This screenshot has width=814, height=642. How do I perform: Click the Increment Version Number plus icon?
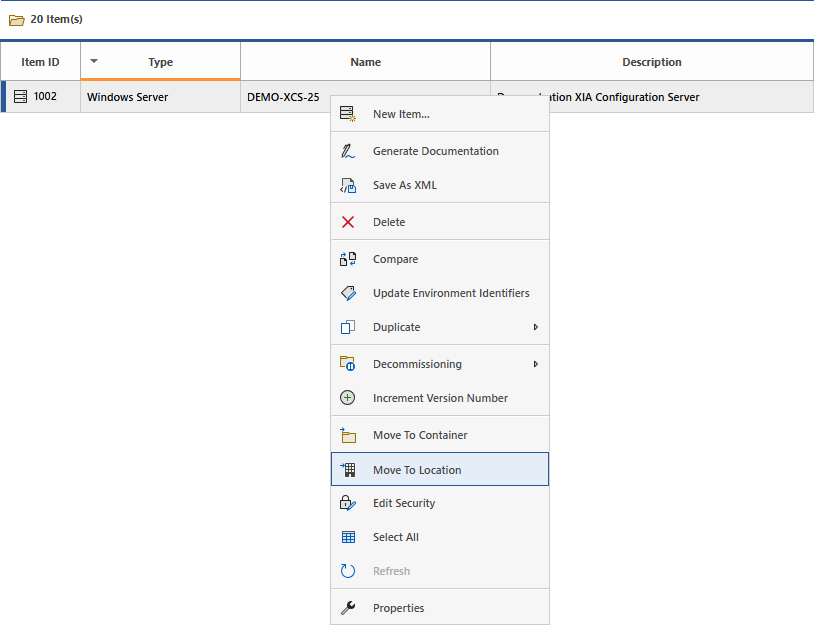tap(348, 398)
